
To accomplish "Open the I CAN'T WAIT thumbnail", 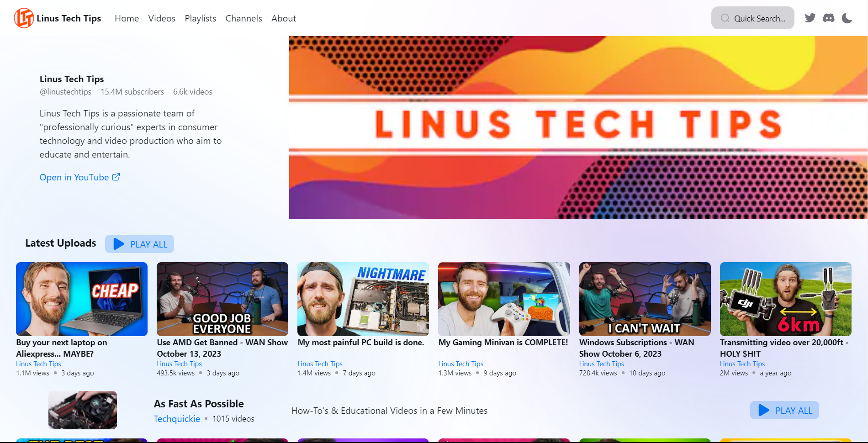I will coord(645,299).
